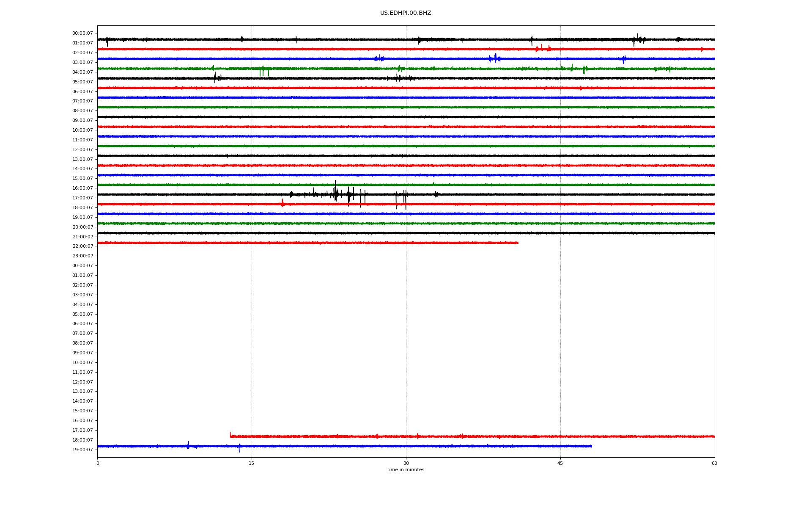Click the topmost 00:00:07 label on the axis
812x508 pixels.
tap(82, 33)
